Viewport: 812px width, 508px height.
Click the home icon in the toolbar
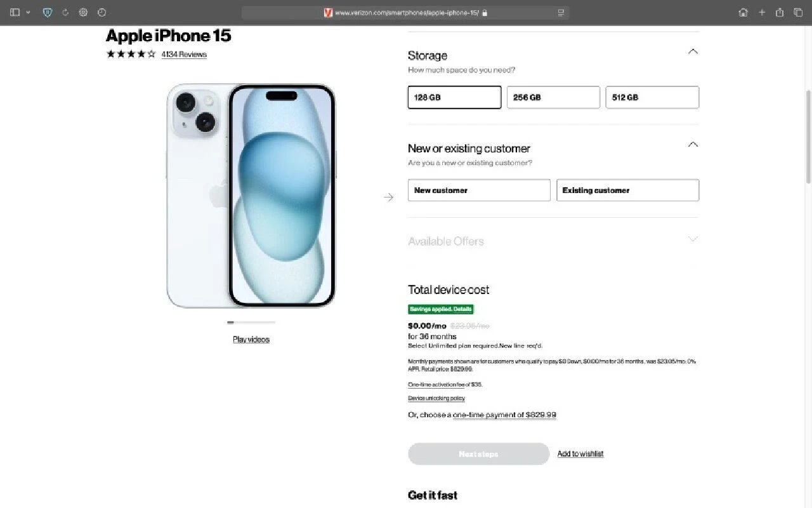(743, 12)
